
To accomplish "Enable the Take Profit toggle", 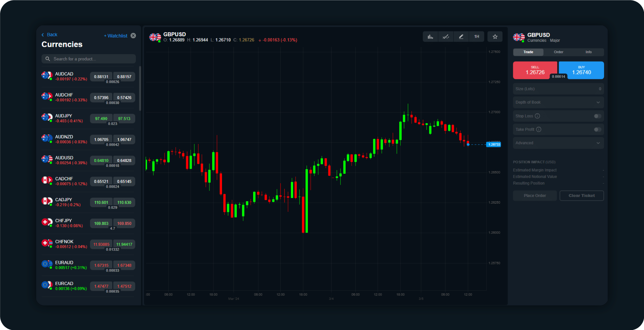I will pyautogui.click(x=597, y=129).
